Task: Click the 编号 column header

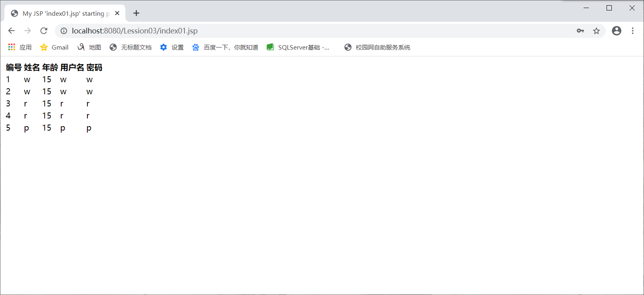Action: [x=14, y=67]
